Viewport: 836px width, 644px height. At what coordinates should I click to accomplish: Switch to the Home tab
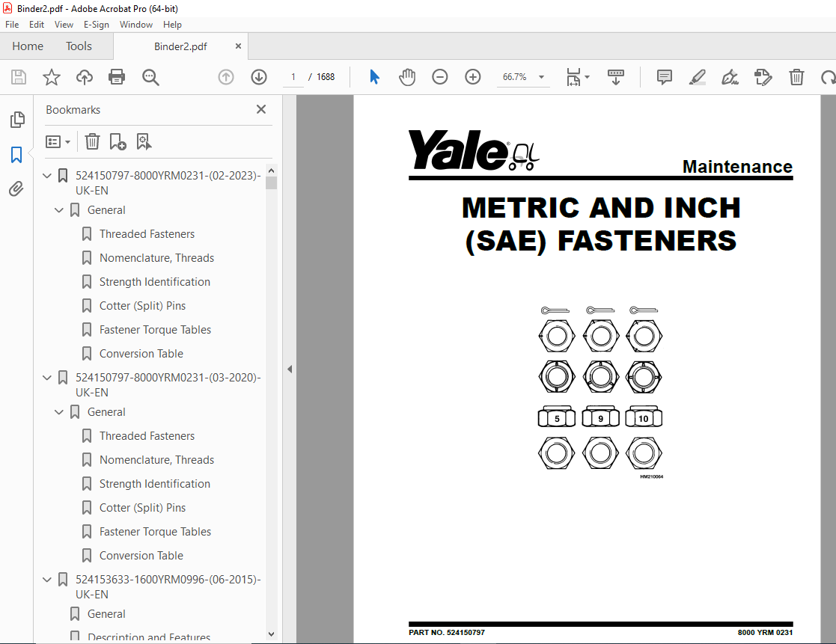coord(28,46)
